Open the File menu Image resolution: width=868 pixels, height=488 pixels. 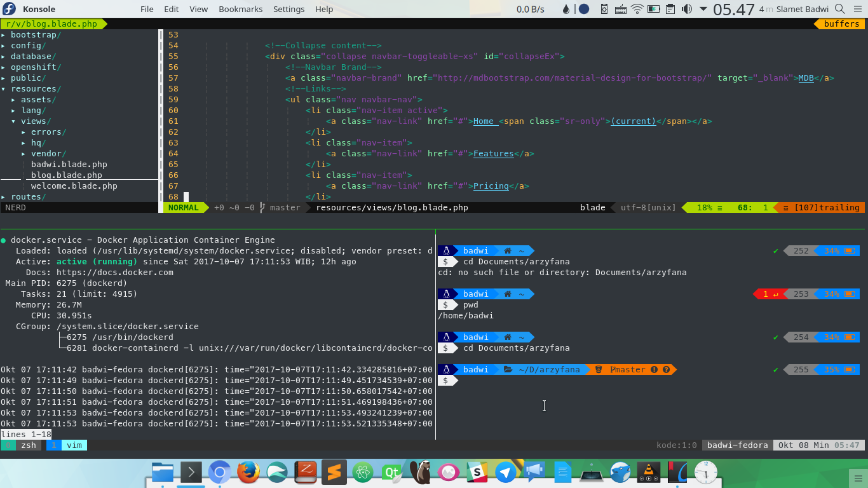coord(147,9)
